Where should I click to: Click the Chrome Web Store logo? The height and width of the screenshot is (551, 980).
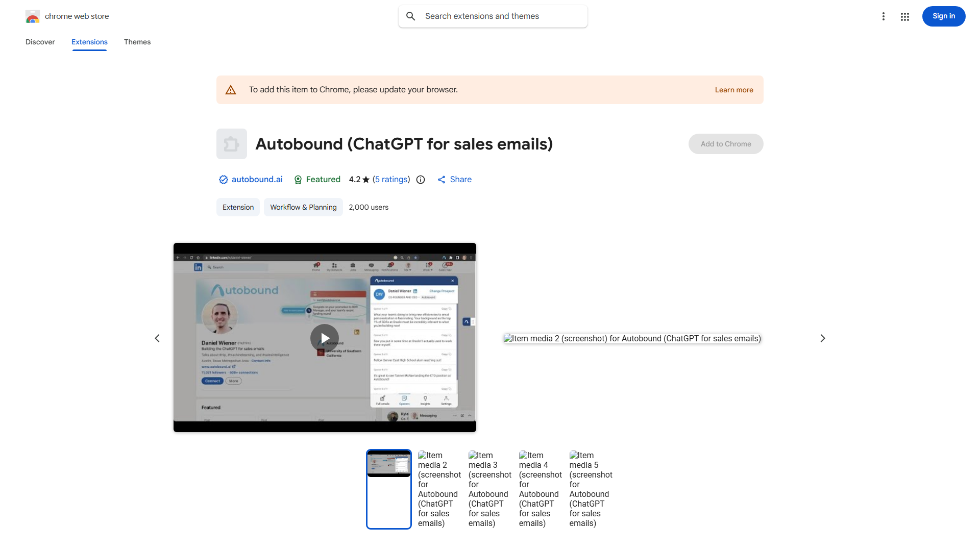click(x=33, y=16)
